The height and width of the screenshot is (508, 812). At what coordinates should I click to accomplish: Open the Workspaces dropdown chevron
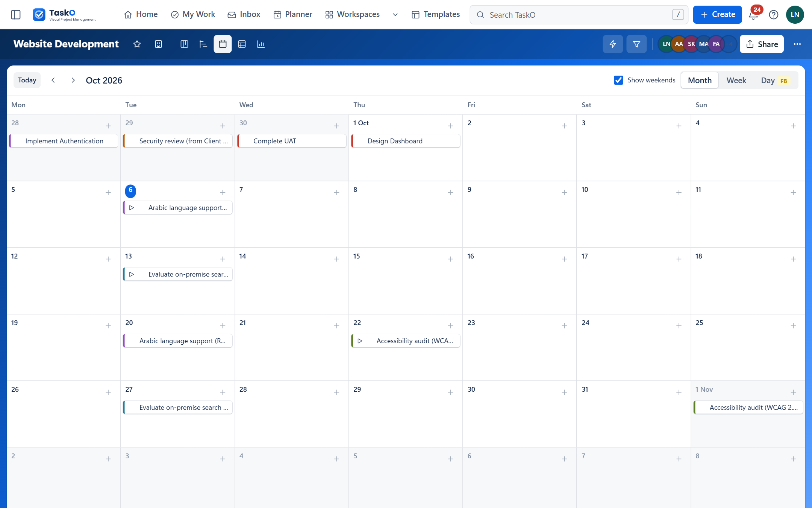pos(395,15)
